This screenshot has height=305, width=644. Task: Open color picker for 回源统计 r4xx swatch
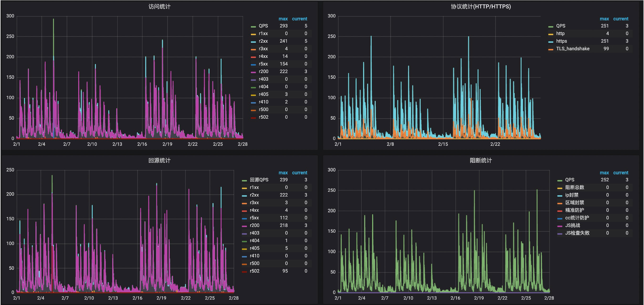(x=244, y=211)
